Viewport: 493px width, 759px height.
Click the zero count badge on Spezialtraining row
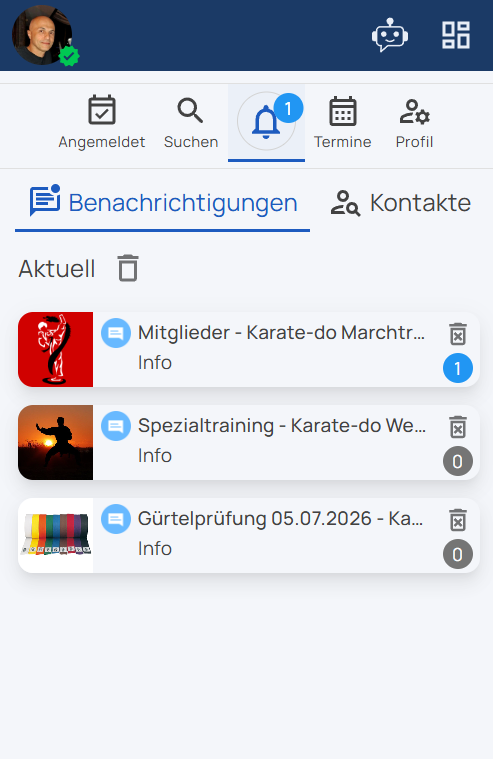[458, 461]
